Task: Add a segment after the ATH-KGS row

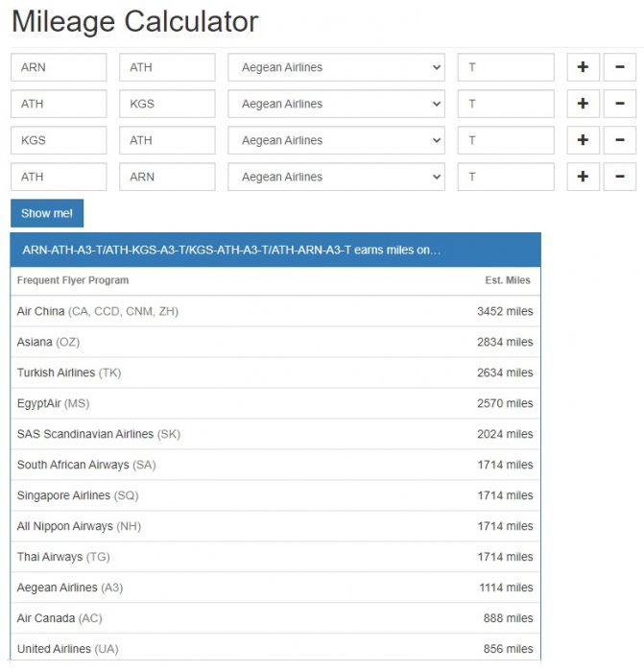Action: point(583,104)
